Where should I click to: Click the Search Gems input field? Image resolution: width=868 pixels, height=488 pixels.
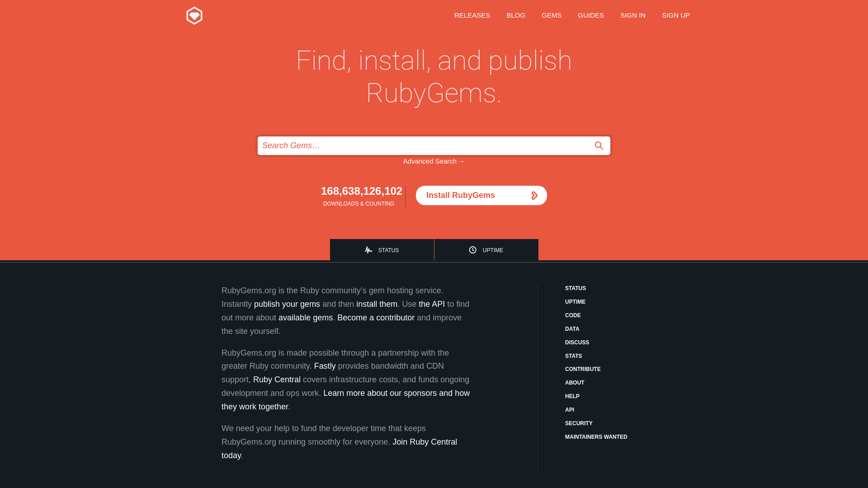click(434, 145)
